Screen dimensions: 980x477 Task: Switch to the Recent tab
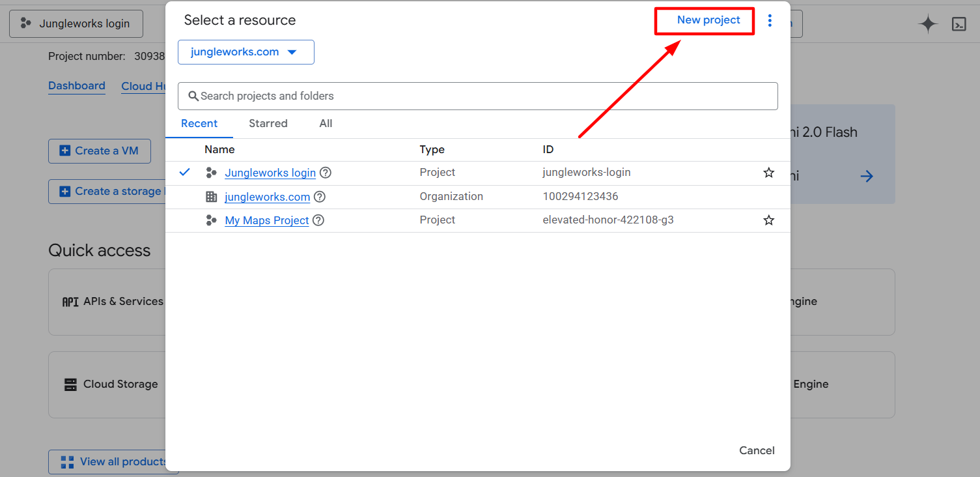199,123
